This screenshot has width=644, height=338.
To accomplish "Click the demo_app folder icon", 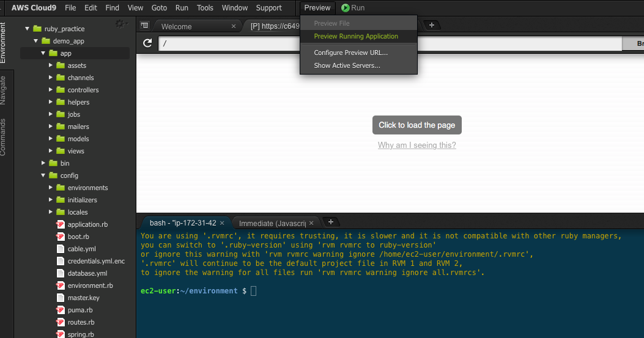I will [46, 41].
